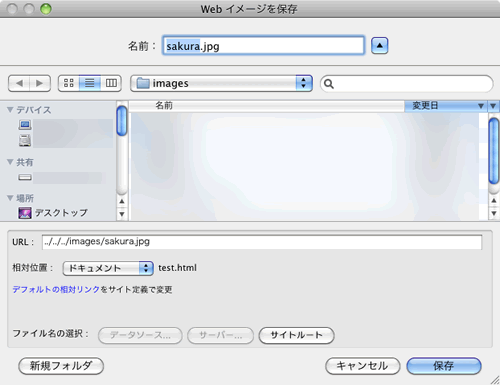Click the search field in browser
The image size is (500, 385).
(407, 84)
